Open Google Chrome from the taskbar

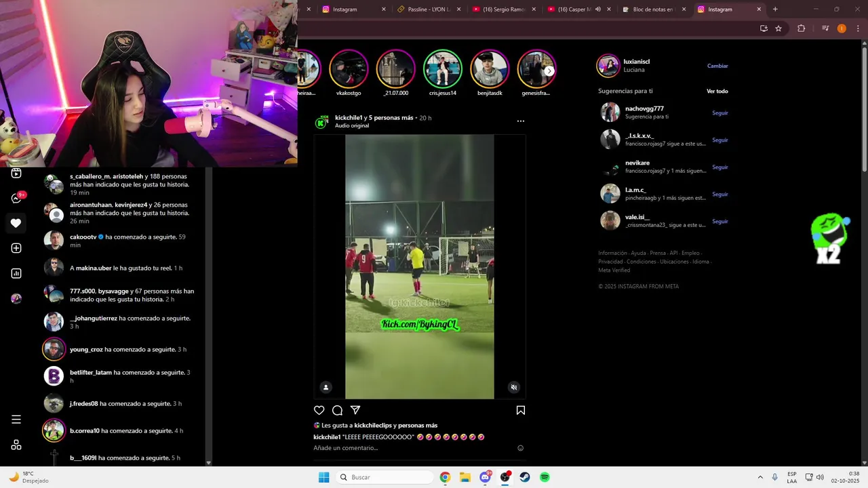click(x=445, y=477)
